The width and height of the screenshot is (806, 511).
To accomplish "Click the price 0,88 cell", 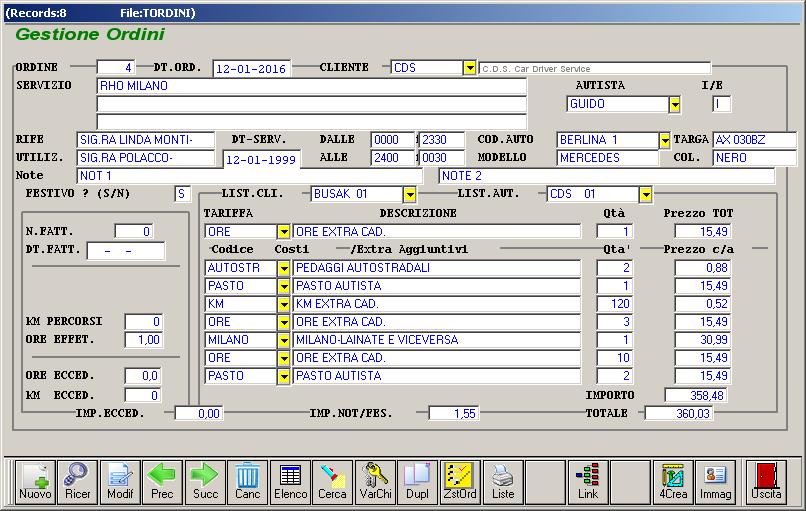I will point(703,268).
